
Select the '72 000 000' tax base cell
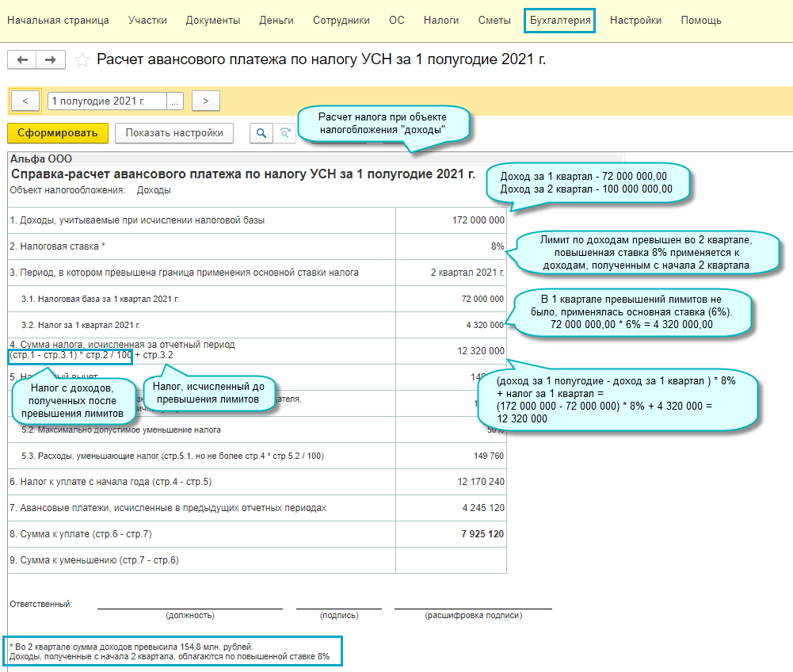451,299
